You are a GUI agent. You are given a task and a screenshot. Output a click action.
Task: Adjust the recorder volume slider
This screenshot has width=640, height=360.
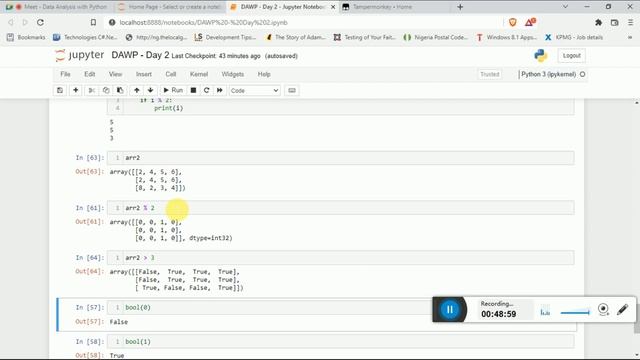coord(575,313)
